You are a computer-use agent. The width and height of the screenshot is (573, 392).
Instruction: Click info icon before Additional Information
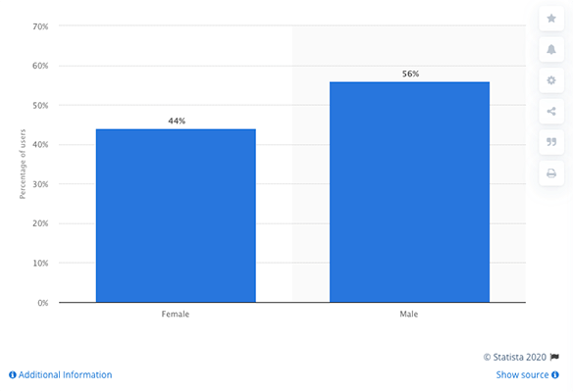[x=13, y=374]
